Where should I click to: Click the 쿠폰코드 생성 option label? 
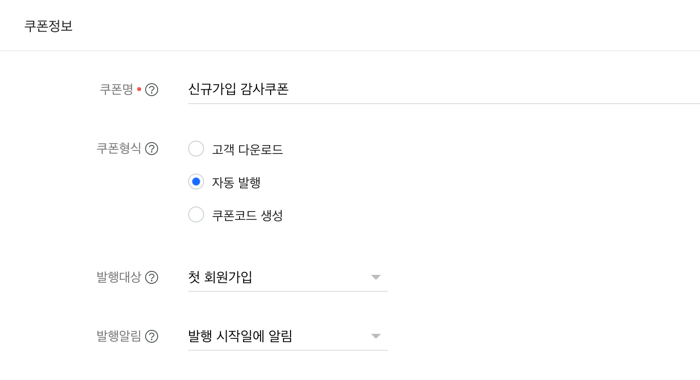[x=247, y=215]
